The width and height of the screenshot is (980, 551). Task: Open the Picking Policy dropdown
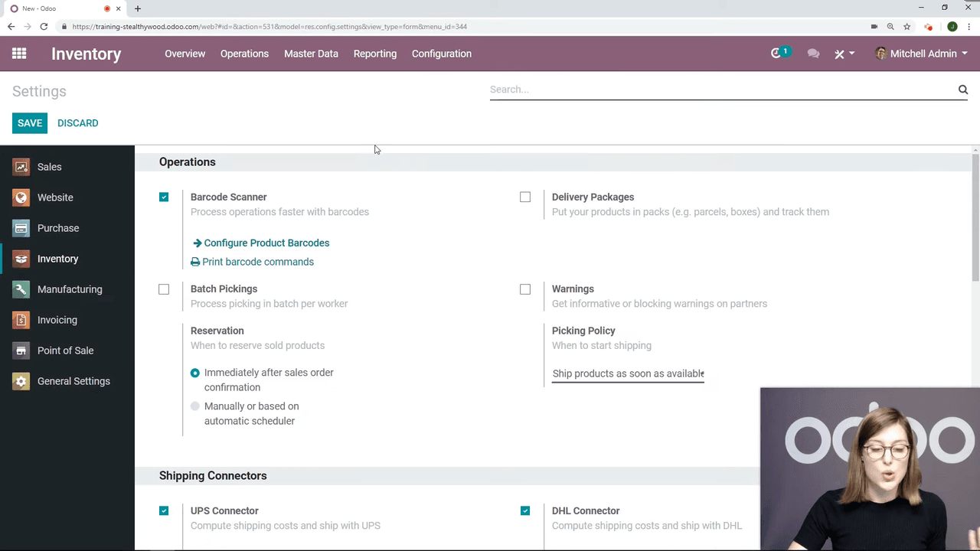pos(628,373)
